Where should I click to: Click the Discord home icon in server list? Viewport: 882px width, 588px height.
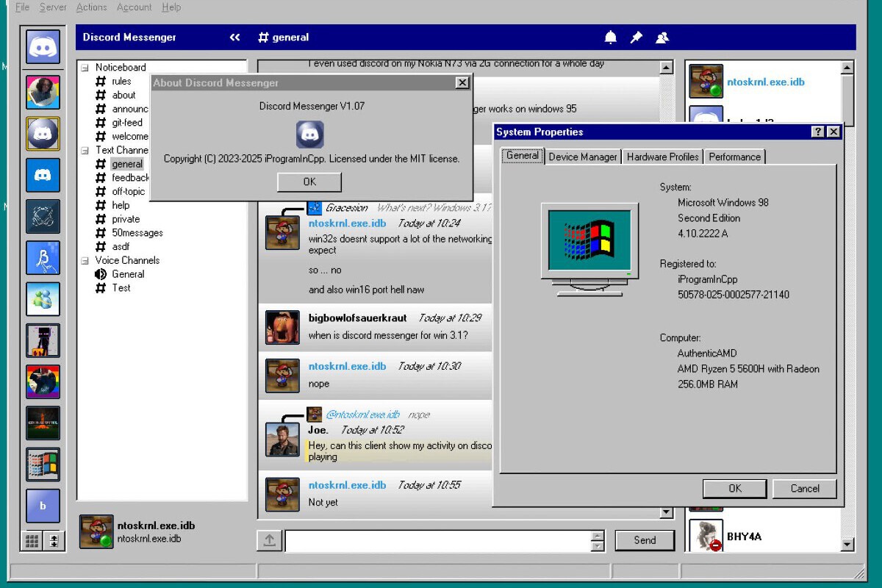point(43,47)
